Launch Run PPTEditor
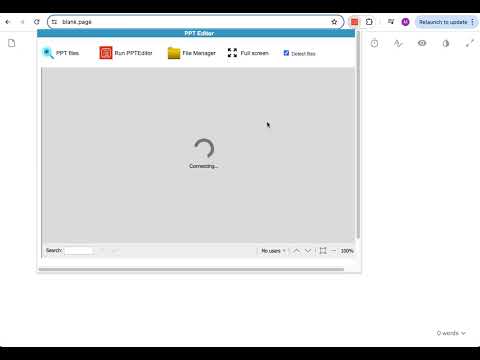 click(x=126, y=53)
